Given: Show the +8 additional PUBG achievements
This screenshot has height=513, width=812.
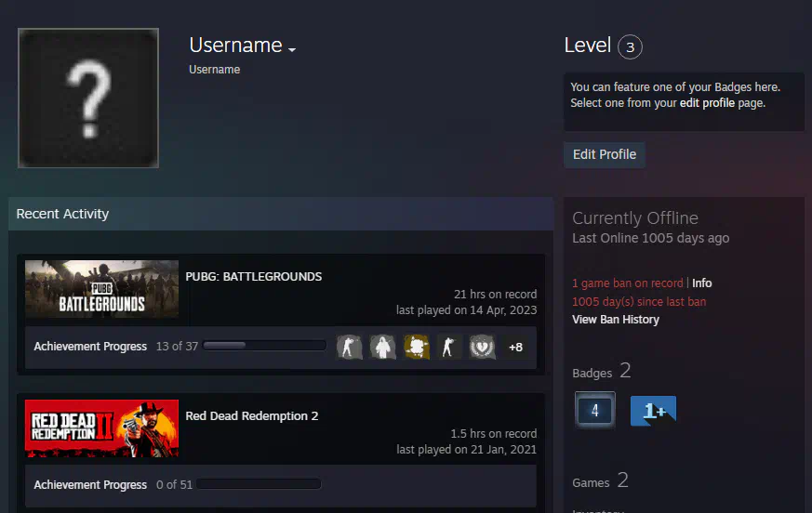Looking at the screenshot, I should 515,348.
